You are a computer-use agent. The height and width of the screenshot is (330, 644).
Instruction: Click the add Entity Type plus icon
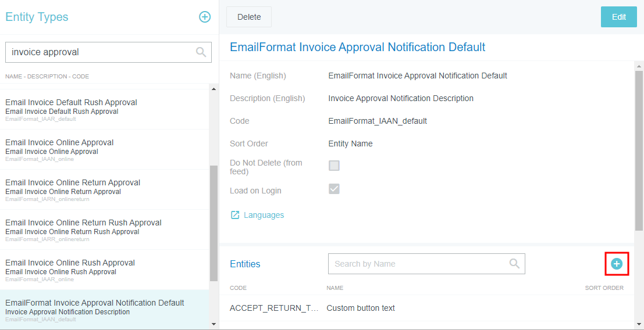205,17
